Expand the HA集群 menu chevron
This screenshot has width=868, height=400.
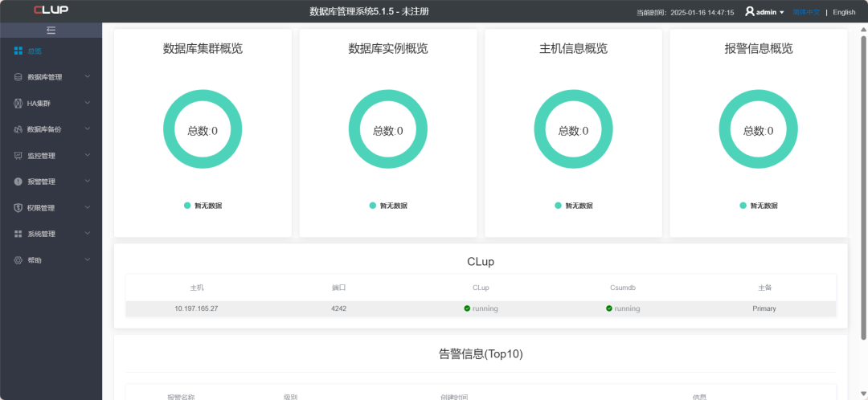pos(88,103)
